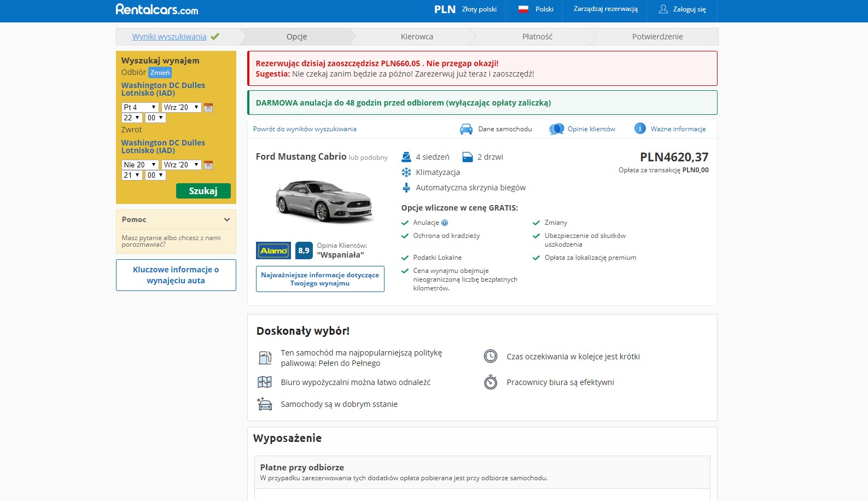
Task: Open the Polski language selector
Action: click(x=535, y=9)
